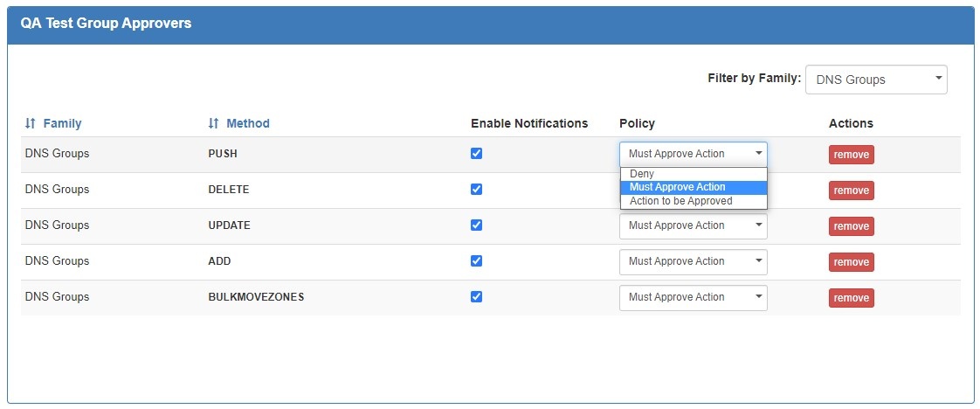Toggle the ADD row notifications checkbox

click(476, 261)
